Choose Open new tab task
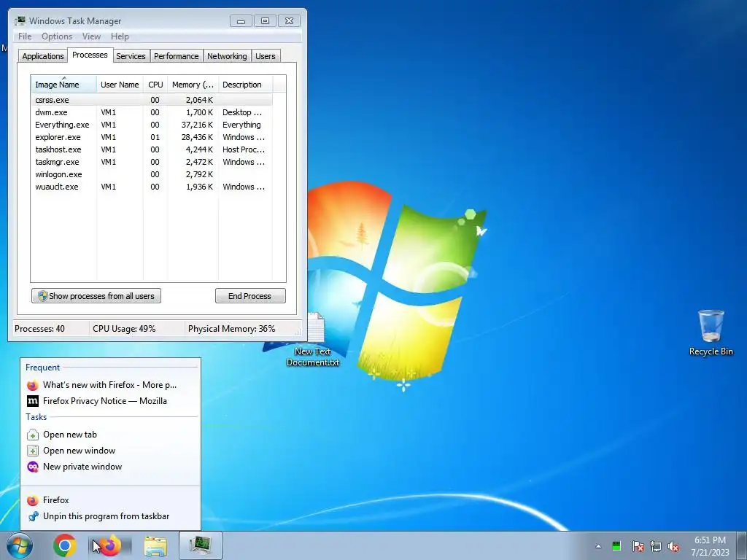 pyautogui.click(x=110, y=435)
